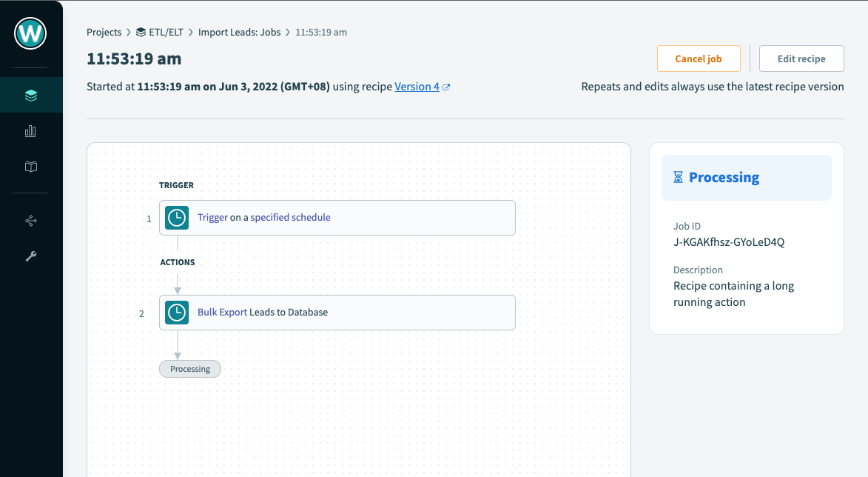Click the hourglass icon next to Processing status
868x477 pixels.
(679, 177)
